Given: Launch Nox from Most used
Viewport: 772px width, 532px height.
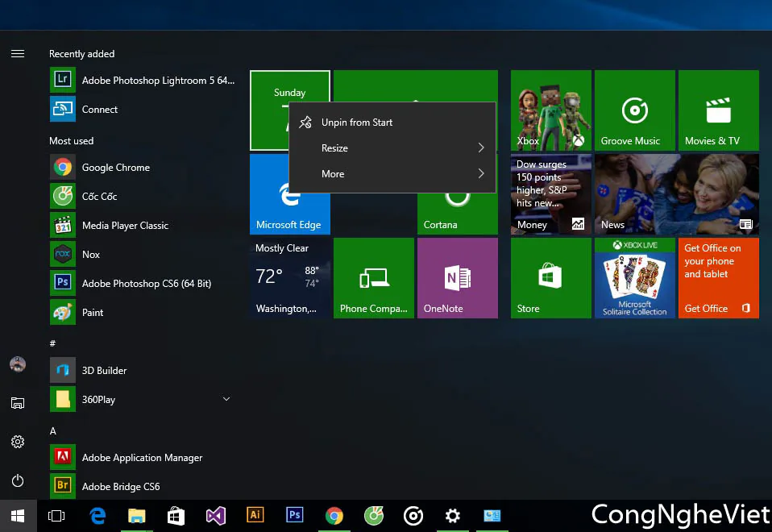Looking at the screenshot, I should coord(143,255).
